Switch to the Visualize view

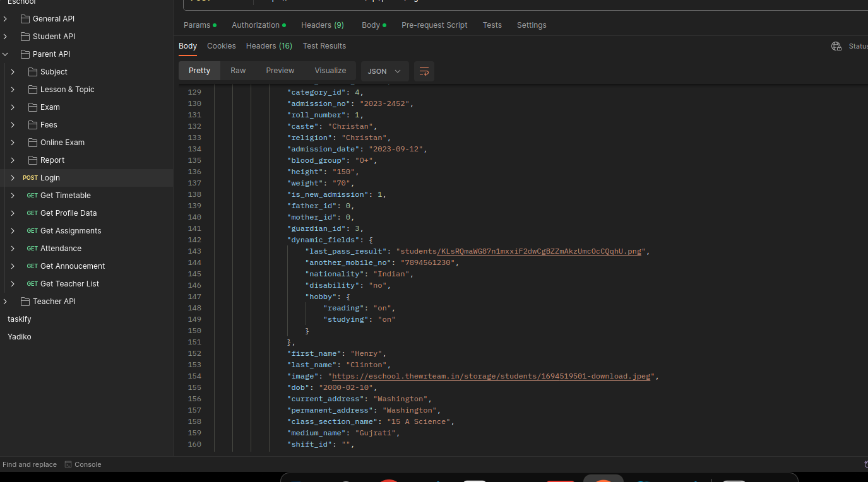coord(330,71)
